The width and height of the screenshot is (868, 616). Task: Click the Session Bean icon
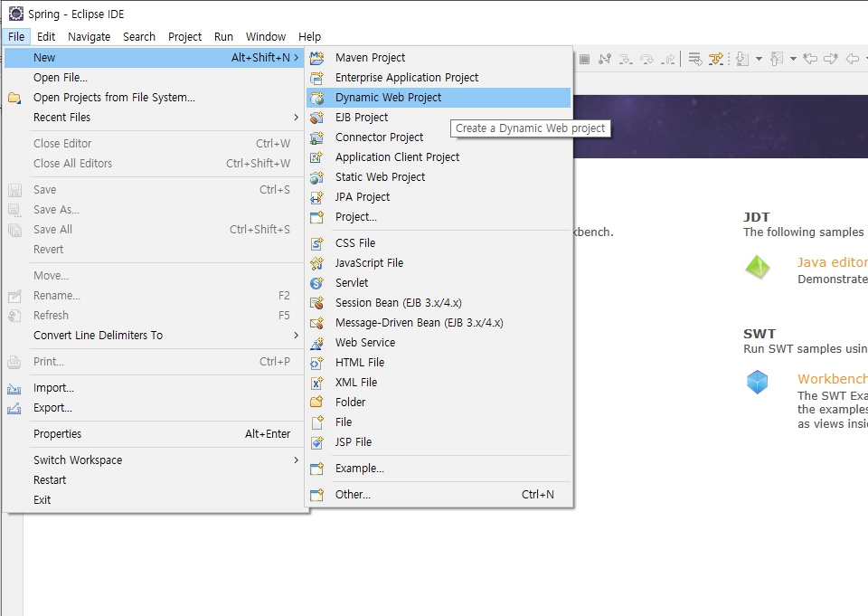pyautogui.click(x=316, y=303)
